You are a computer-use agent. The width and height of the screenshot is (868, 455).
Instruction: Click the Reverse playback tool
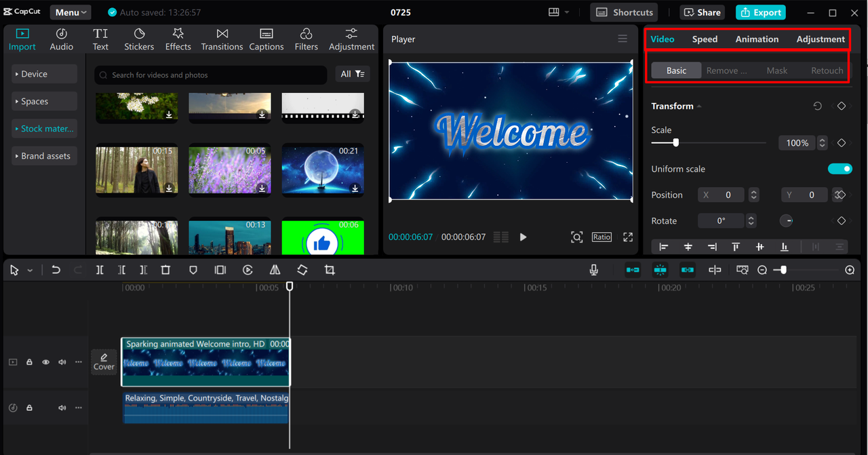[x=248, y=270]
